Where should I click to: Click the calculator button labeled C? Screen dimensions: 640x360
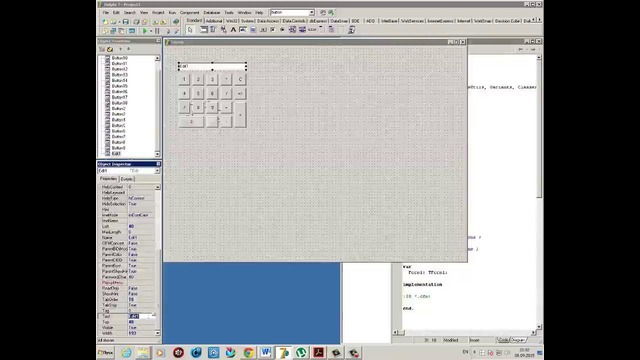click(x=240, y=79)
